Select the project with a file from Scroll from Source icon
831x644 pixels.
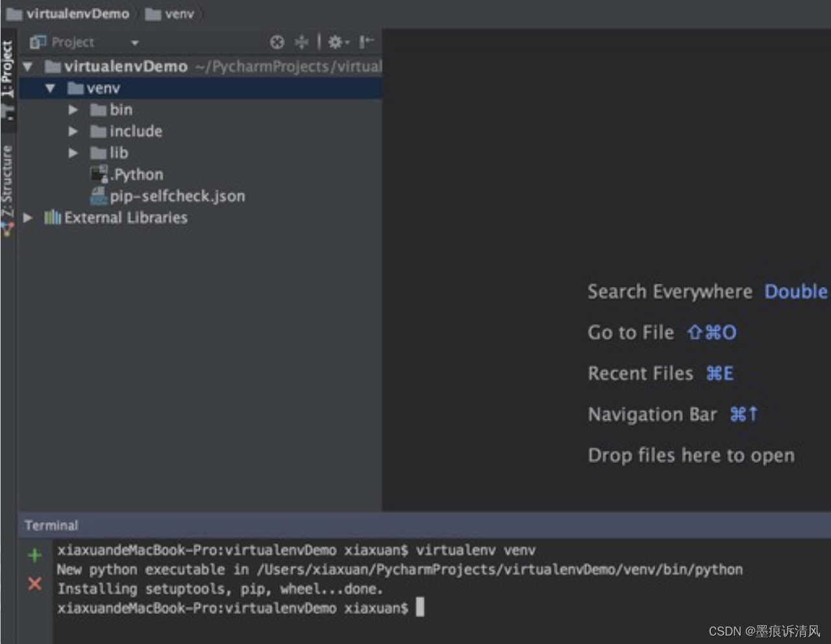coord(301,42)
